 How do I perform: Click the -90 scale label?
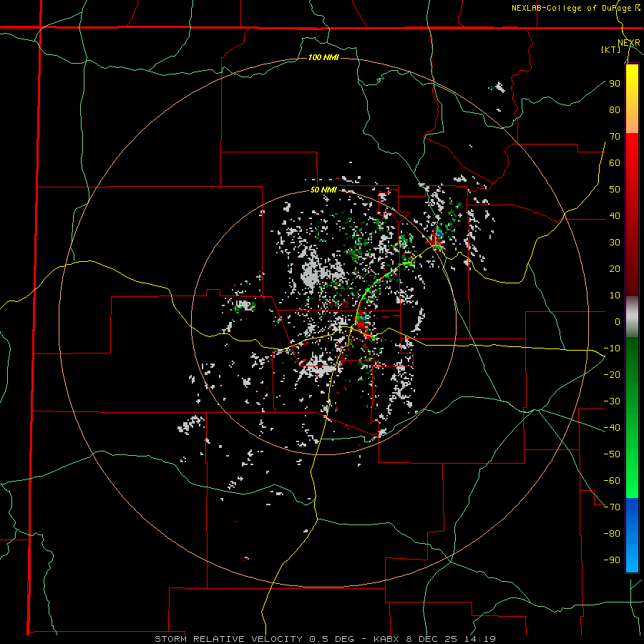pos(612,560)
